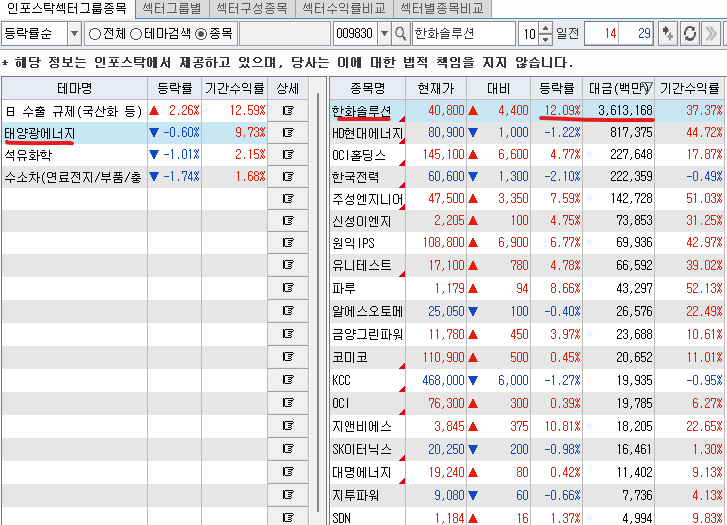The image size is (727, 525).
Task: Click the theme list vertical scrollbar
Action: click(x=318, y=301)
